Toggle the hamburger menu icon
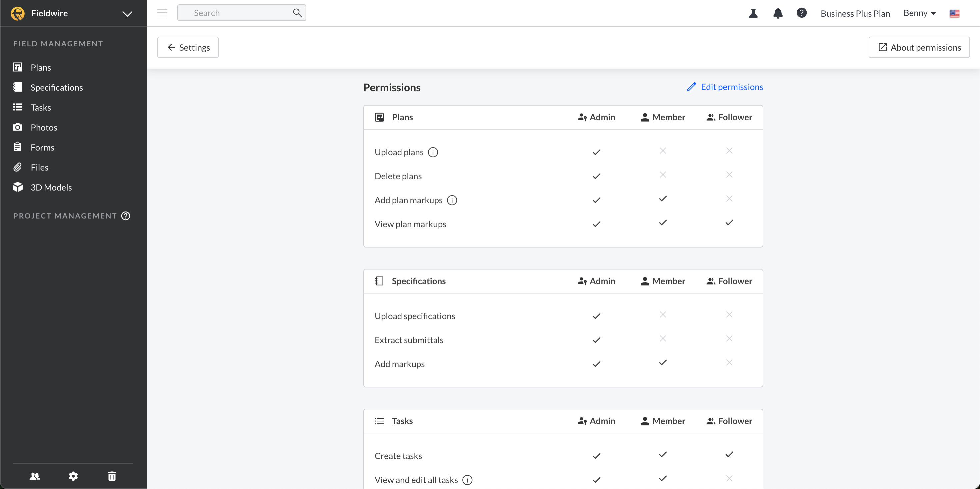 pyautogui.click(x=162, y=13)
